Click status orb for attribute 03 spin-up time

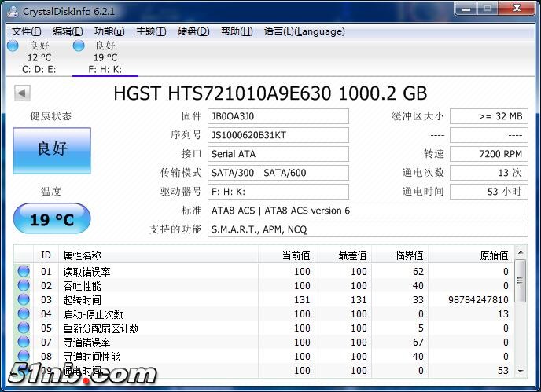click(x=24, y=300)
